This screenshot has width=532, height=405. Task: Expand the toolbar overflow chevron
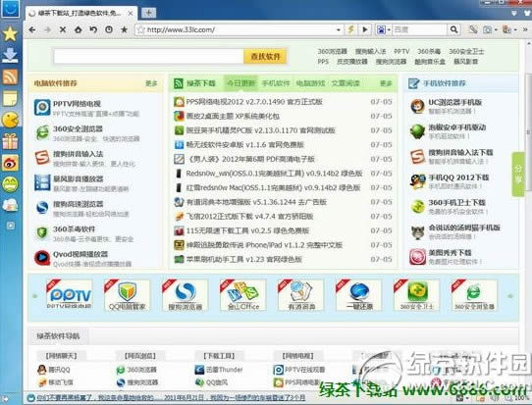[525, 29]
